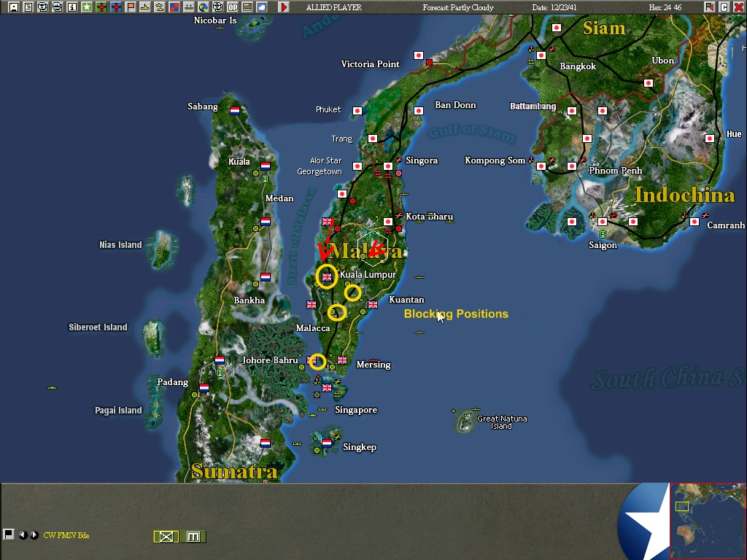
Task: Select the British flag at Singapore
Action: 327,388
